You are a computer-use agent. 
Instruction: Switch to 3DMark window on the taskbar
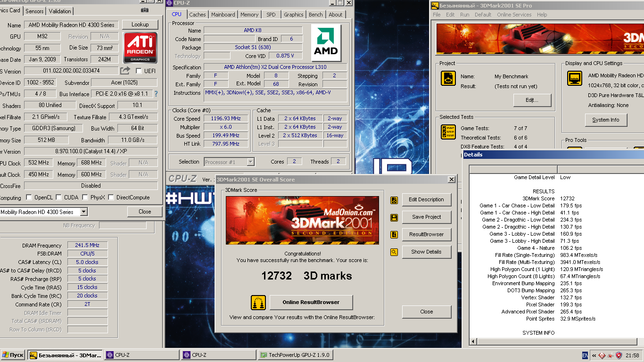pos(65,355)
